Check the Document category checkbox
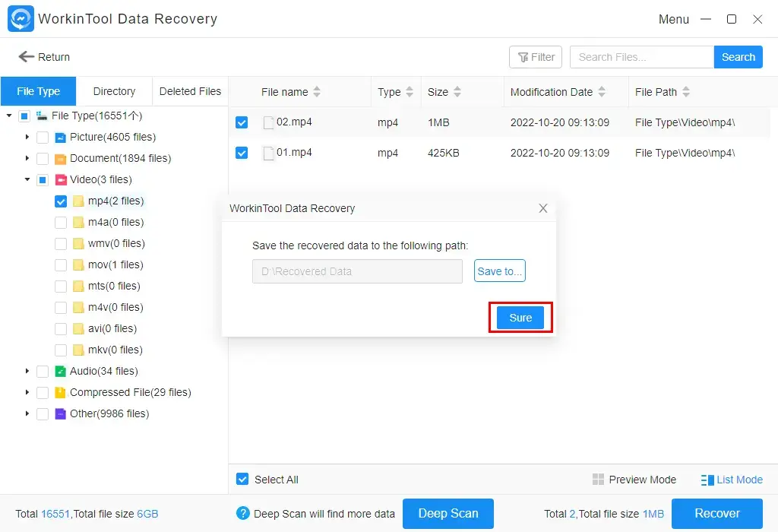The height and width of the screenshot is (532, 778). tap(43, 159)
